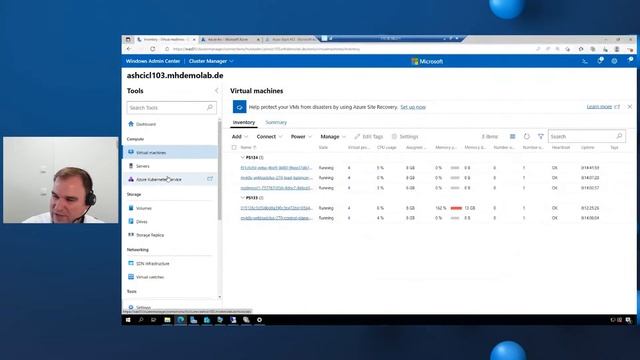
Task: Click the '13 GB' memory demand cell
Action: [x=470, y=208]
